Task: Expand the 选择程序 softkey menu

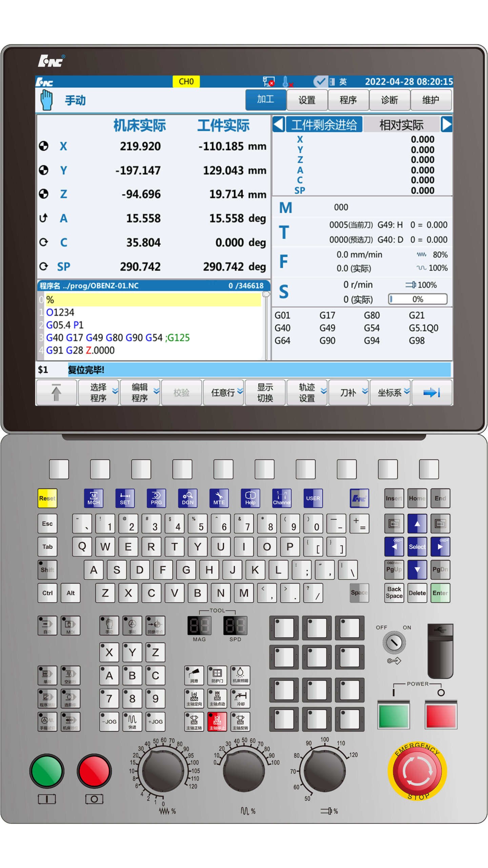Action: click(x=99, y=393)
